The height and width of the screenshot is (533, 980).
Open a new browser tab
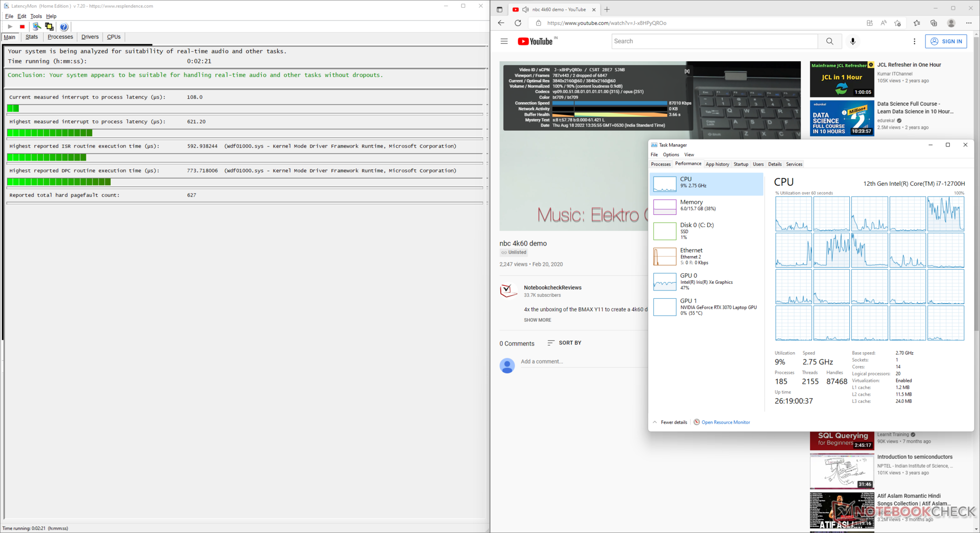coord(607,9)
